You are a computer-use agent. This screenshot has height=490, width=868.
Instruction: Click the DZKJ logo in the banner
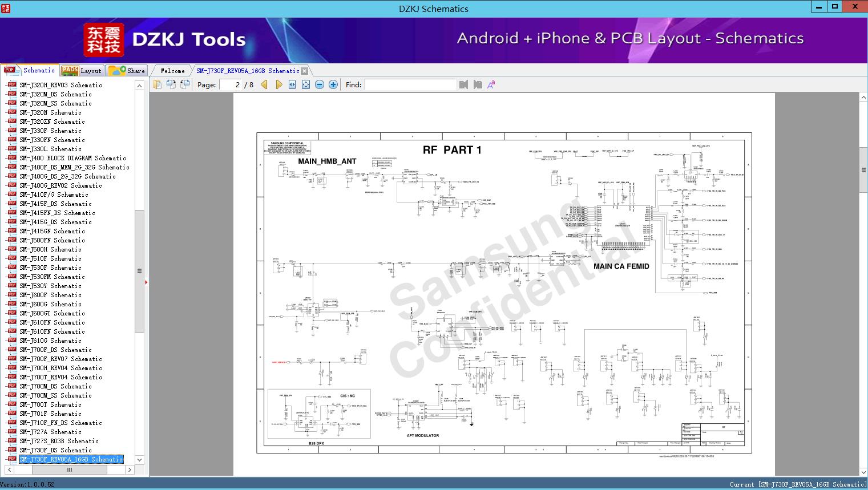103,39
